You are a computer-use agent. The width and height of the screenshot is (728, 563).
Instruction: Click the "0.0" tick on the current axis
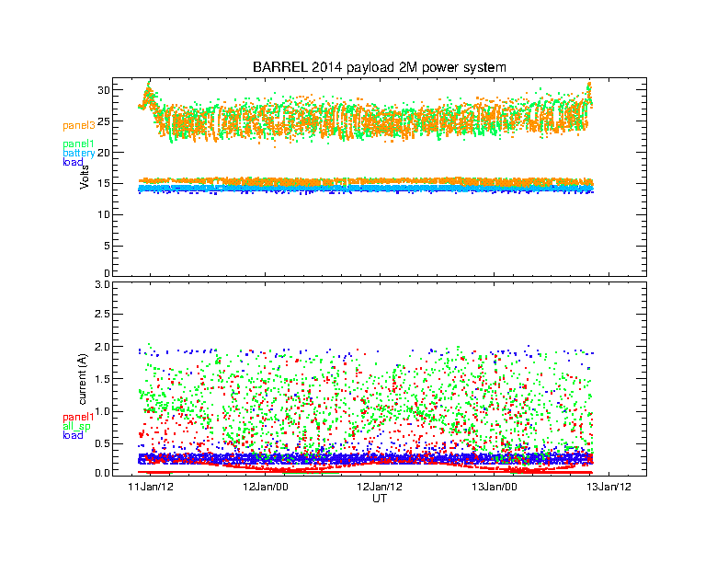click(103, 473)
